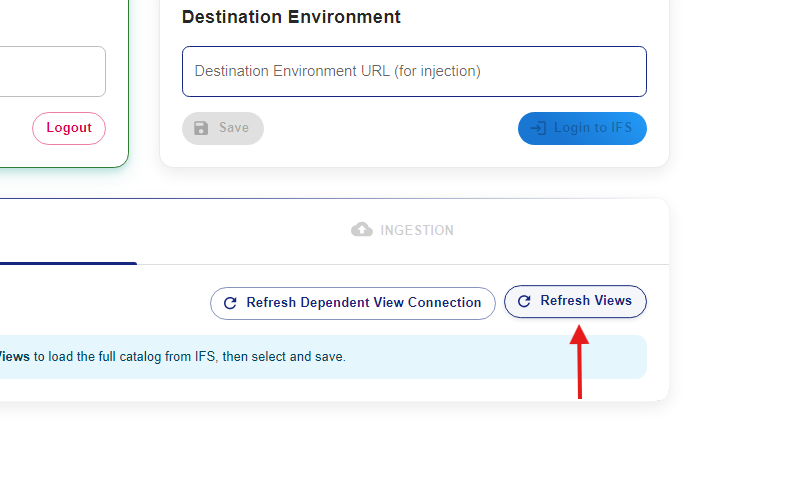Viewport: 805px width, 498px height.
Task: Click the Login to IFS button text
Action: click(593, 127)
